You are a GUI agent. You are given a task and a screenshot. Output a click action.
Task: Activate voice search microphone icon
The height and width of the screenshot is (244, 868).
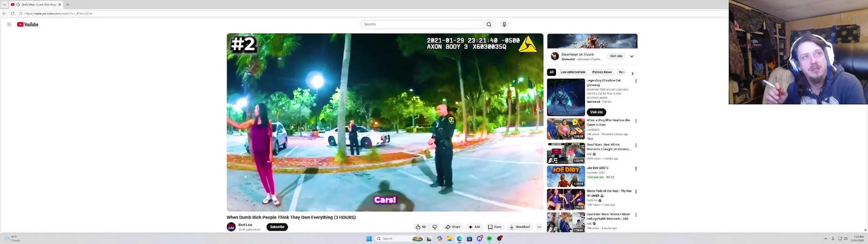click(x=504, y=24)
